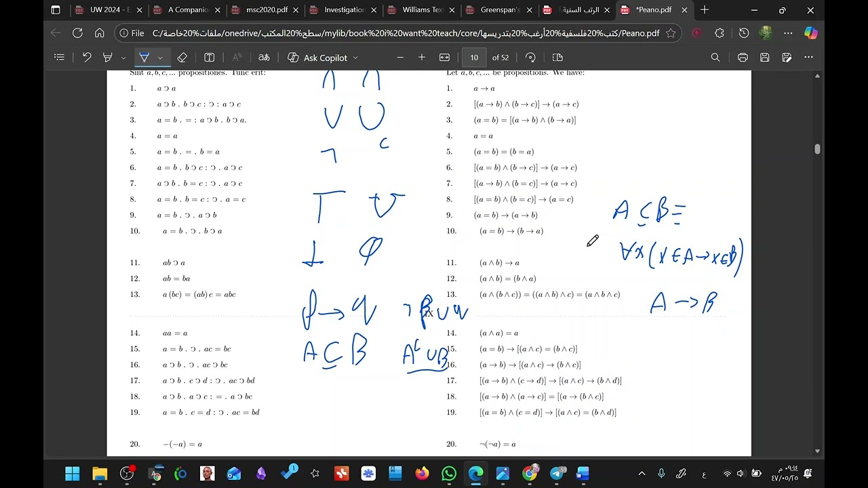The width and height of the screenshot is (868, 488).
Task: Switch to the Williams Text tab
Action: coord(422,10)
